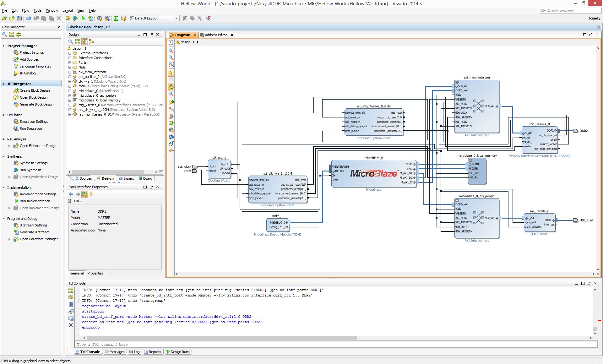Click Zoom In in diagram toolbar

[x=171, y=51]
